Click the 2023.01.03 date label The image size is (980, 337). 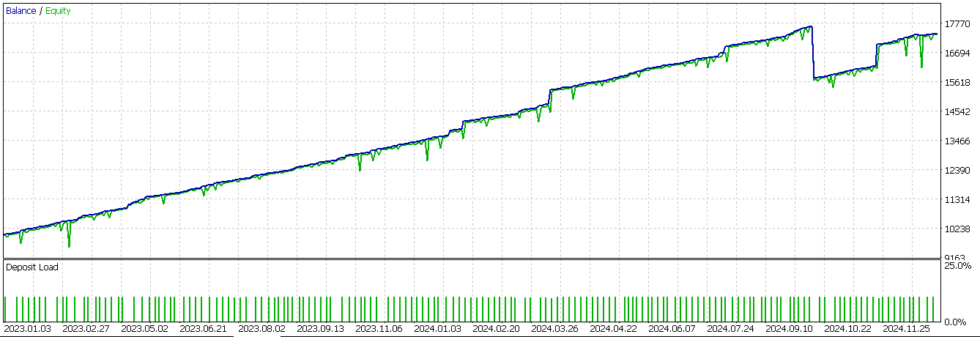[x=26, y=329]
